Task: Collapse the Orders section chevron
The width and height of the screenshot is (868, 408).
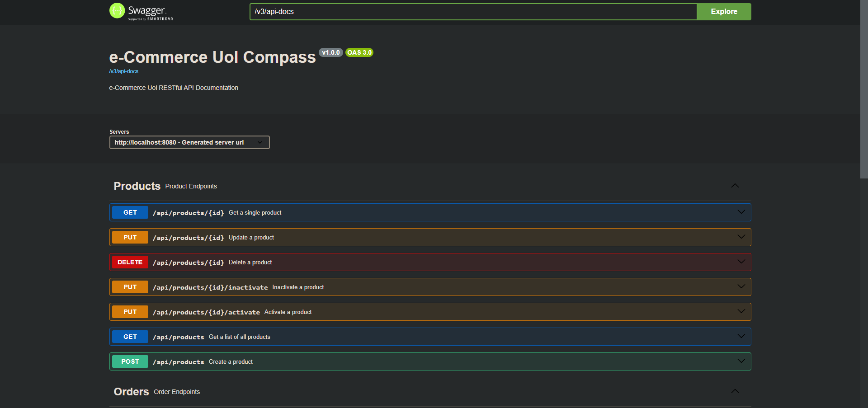Action: click(x=735, y=391)
